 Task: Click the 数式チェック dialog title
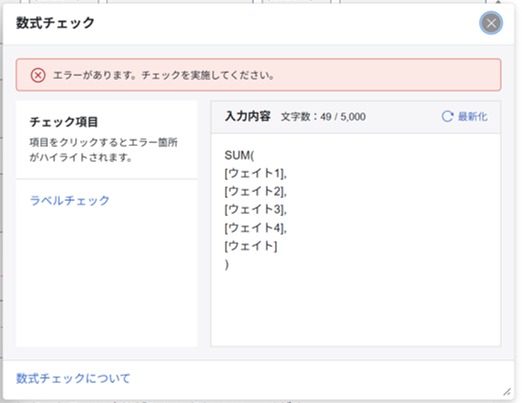point(55,23)
